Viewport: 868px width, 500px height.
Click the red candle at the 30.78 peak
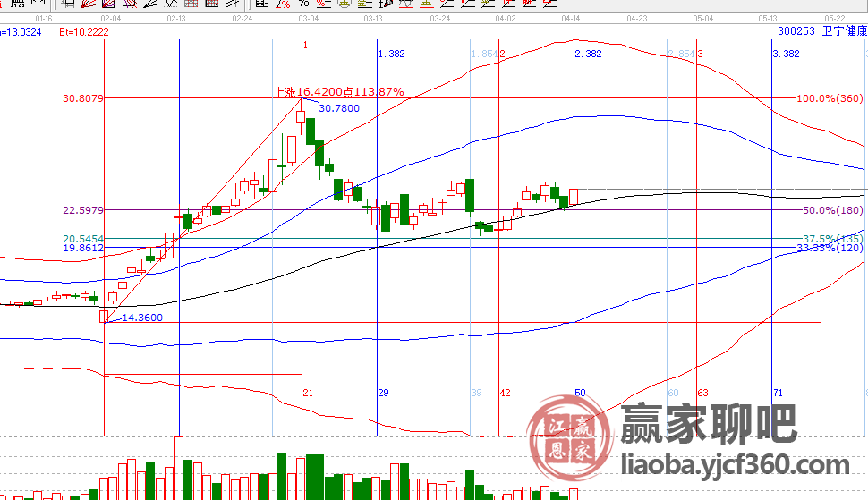tap(301, 116)
